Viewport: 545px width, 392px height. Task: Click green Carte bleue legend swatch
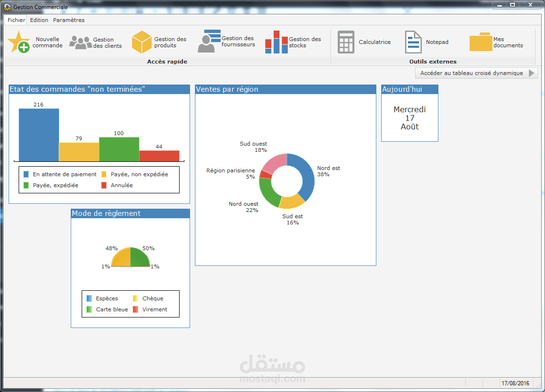tap(89, 310)
